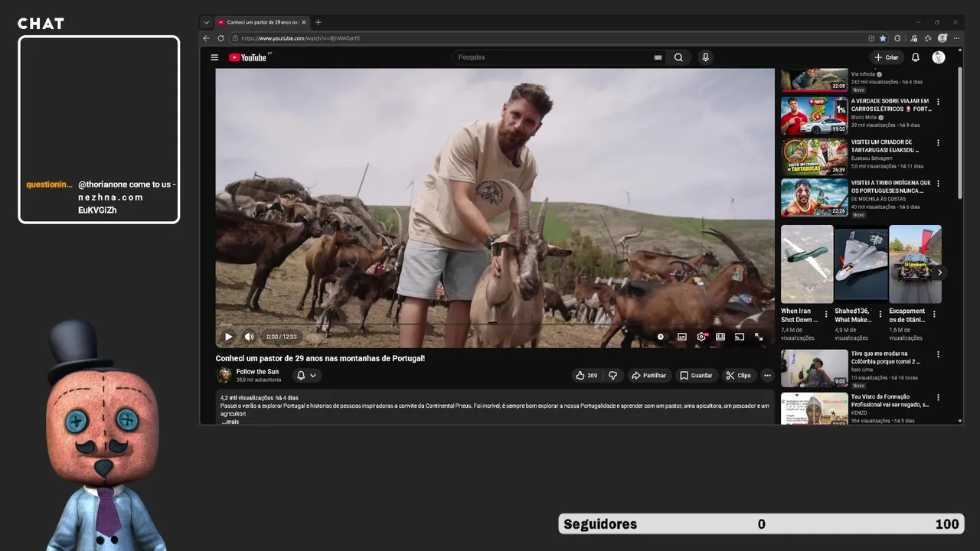This screenshot has height=551, width=980.
Task: Click the Via Infinda channel name
Action: click(863, 74)
